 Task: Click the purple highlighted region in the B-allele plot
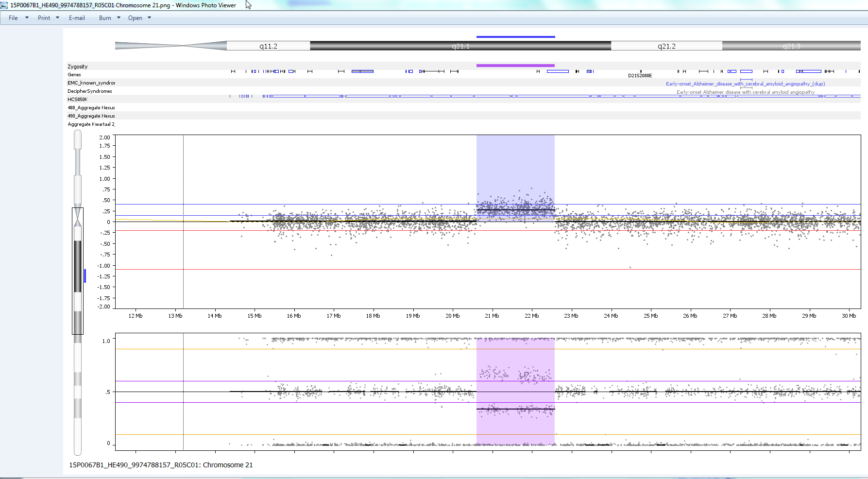click(515, 392)
